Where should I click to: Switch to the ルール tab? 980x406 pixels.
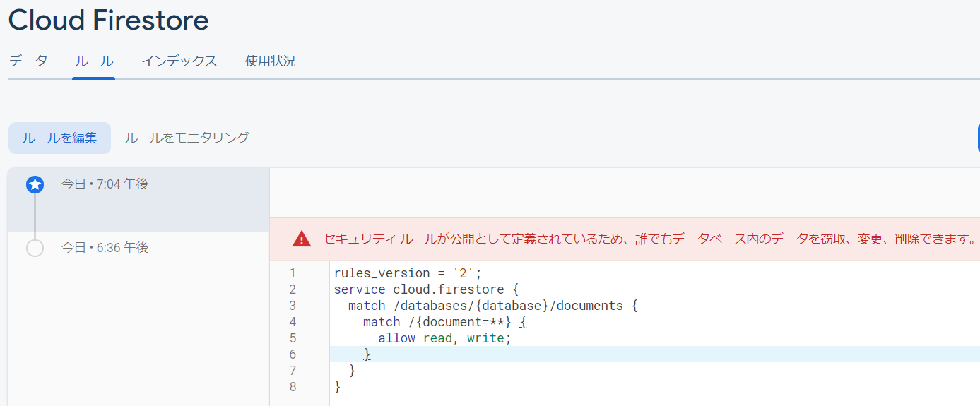[x=94, y=61]
